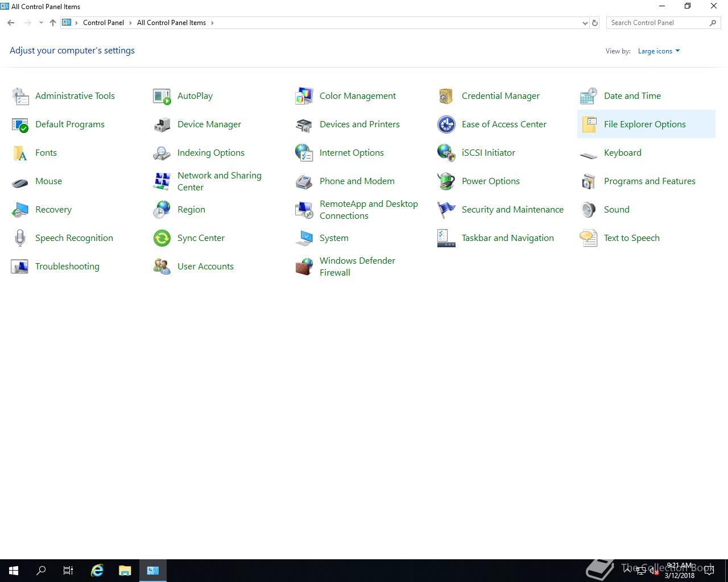This screenshot has width=728, height=582.
Task: Open the Mouse icon
Action: pyautogui.click(x=20, y=182)
